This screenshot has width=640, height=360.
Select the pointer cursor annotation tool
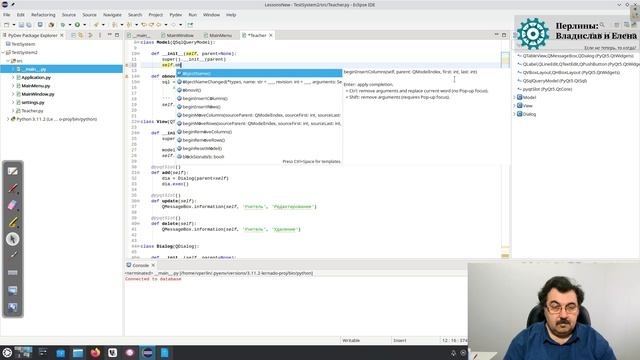click(13, 239)
